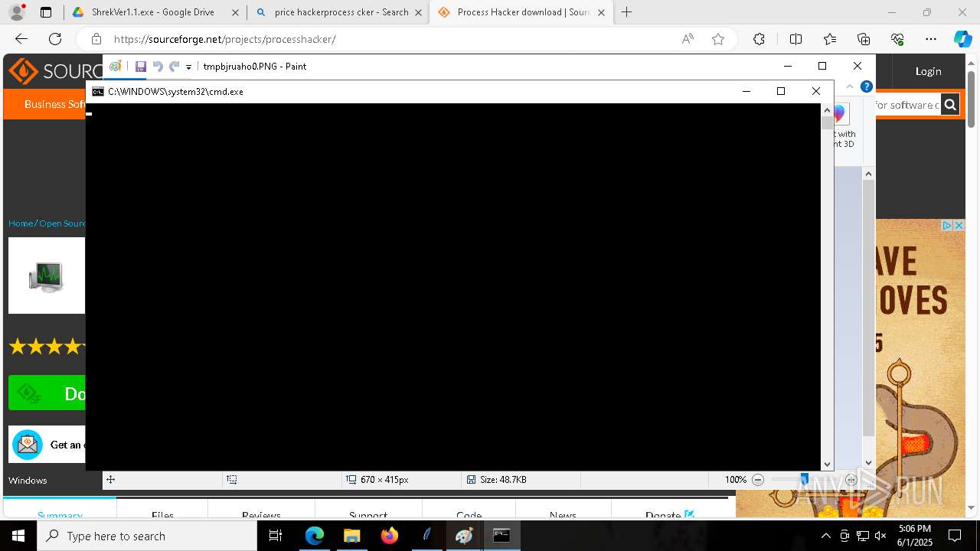Click the muted volume tray icon
The width and height of the screenshot is (980, 551).
tap(880, 536)
